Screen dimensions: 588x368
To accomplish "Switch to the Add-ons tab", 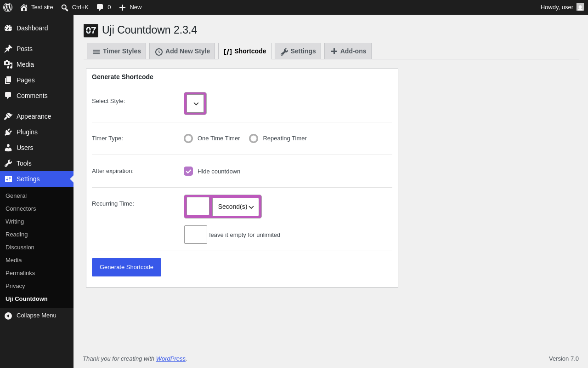I will (x=348, y=51).
